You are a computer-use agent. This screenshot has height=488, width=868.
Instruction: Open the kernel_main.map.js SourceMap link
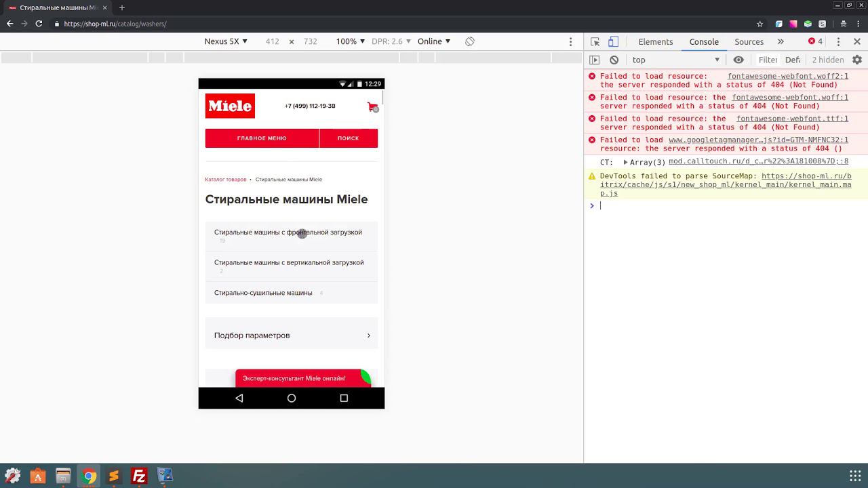725,184
